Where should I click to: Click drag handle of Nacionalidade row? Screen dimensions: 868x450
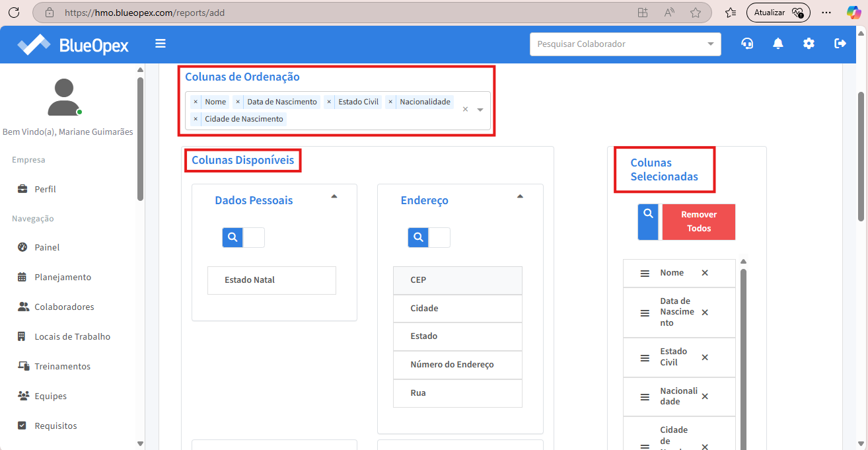pyautogui.click(x=645, y=396)
